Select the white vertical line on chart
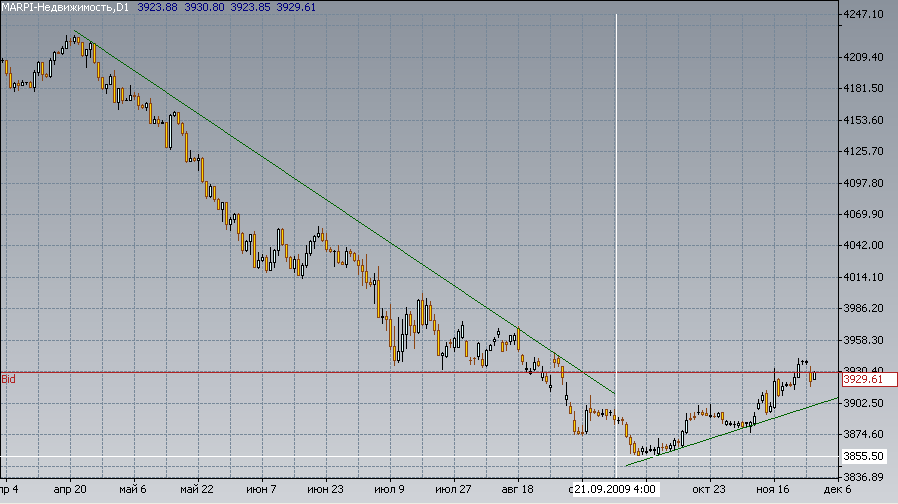The image size is (898, 504). click(616, 200)
